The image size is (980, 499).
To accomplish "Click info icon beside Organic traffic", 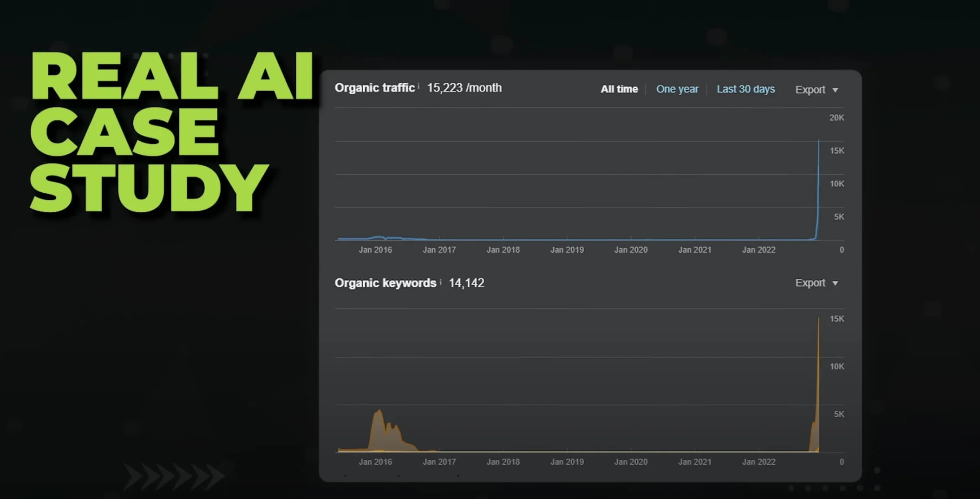I will (x=418, y=86).
